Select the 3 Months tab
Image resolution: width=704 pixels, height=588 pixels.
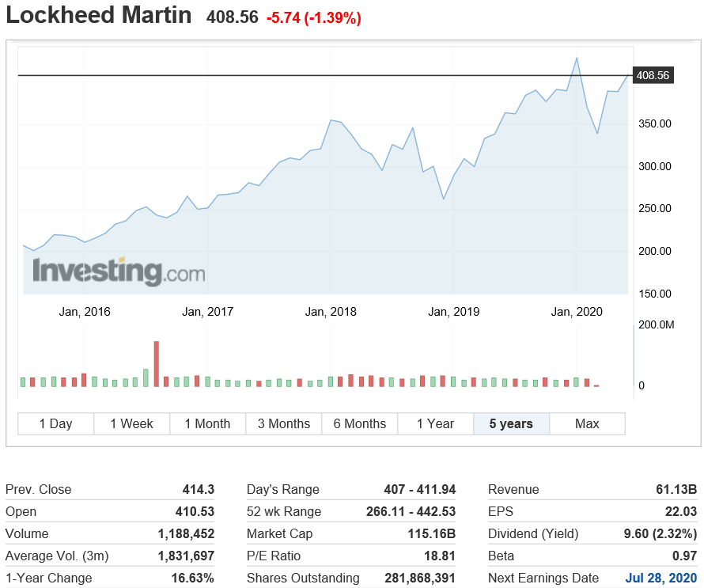284,423
